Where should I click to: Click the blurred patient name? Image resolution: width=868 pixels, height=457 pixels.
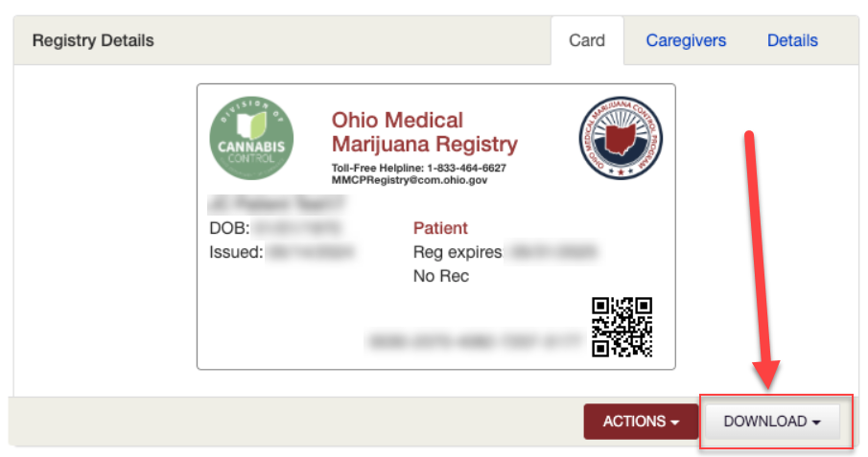275,203
